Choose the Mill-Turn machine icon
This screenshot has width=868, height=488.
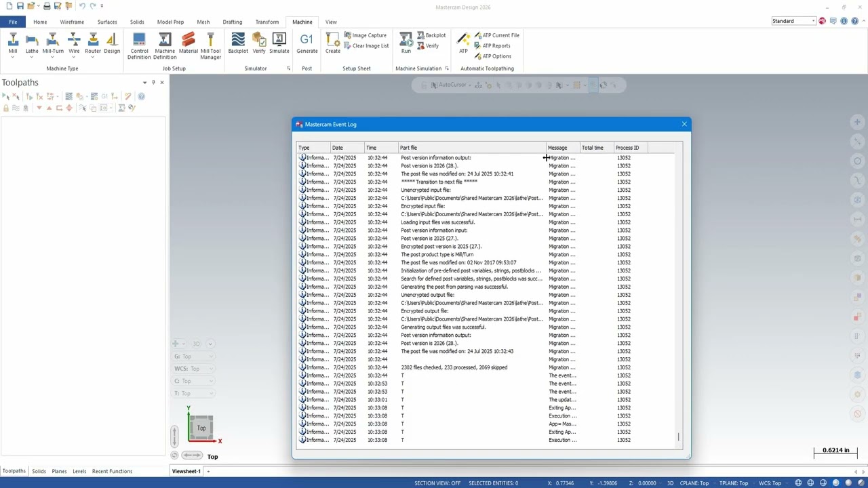pos(53,43)
